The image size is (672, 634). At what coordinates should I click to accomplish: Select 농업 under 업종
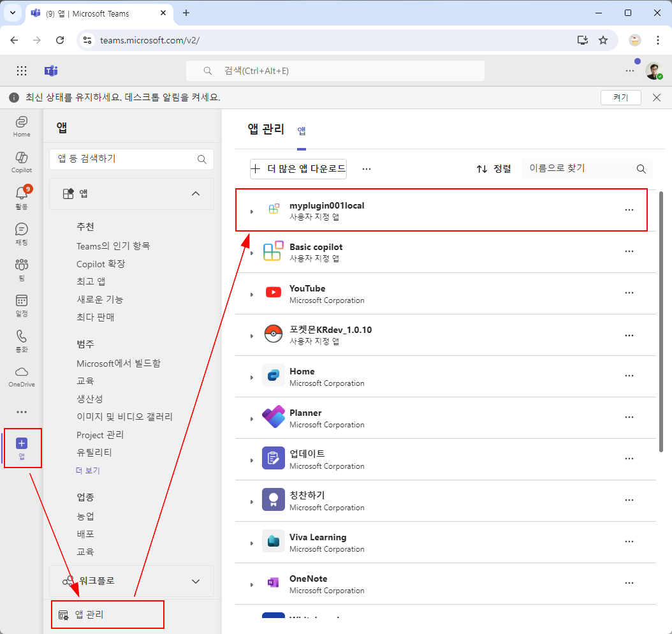pos(85,517)
